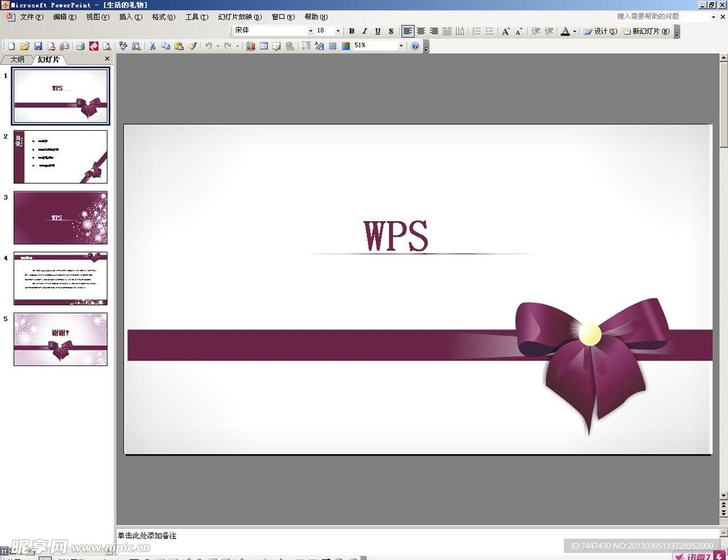Paste with the clipboard icon

[x=178, y=46]
